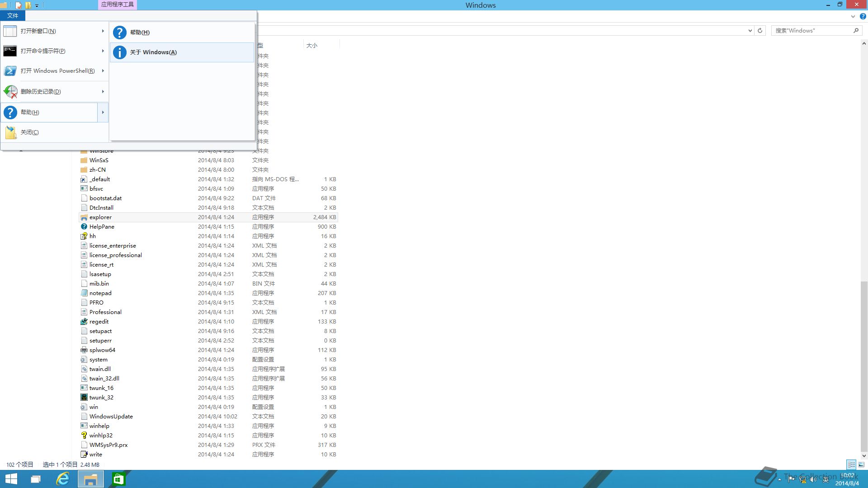
Task: Select the WMSysPr9.prx file
Action: 108,445
